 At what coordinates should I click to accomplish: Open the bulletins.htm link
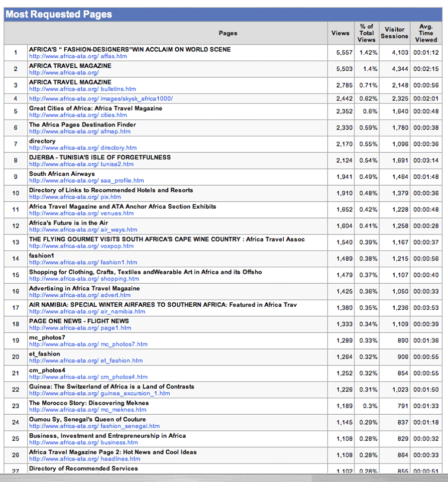pyautogui.click(x=83, y=89)
